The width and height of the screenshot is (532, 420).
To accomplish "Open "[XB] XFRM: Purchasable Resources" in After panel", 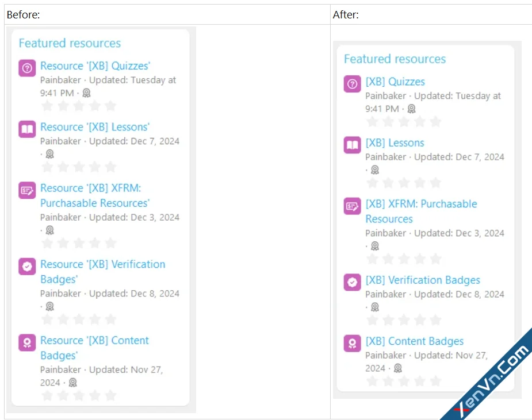I will tap(421, 204).
